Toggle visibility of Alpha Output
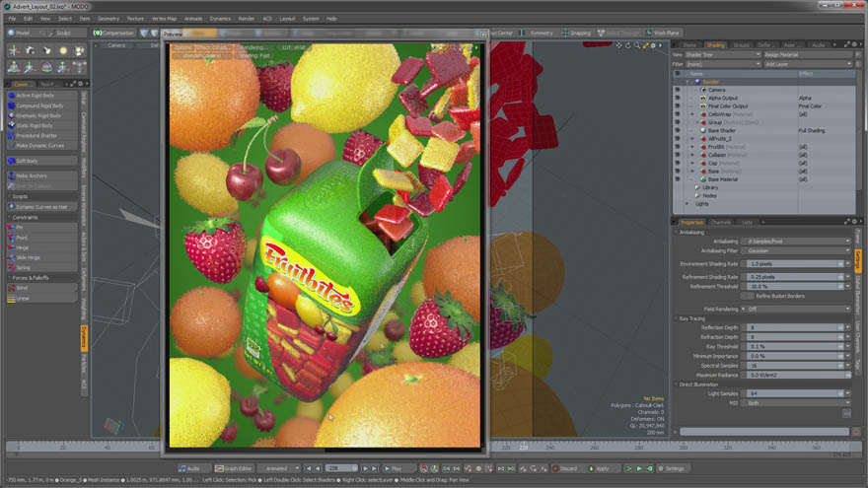Image resolution: width=868 pixels, height=488 pixels. pyautogui.click(x=677, y=98)
